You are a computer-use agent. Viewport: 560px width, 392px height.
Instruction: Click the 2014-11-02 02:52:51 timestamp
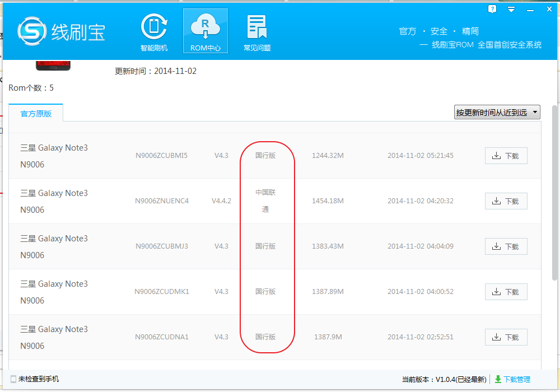[421, 337]
